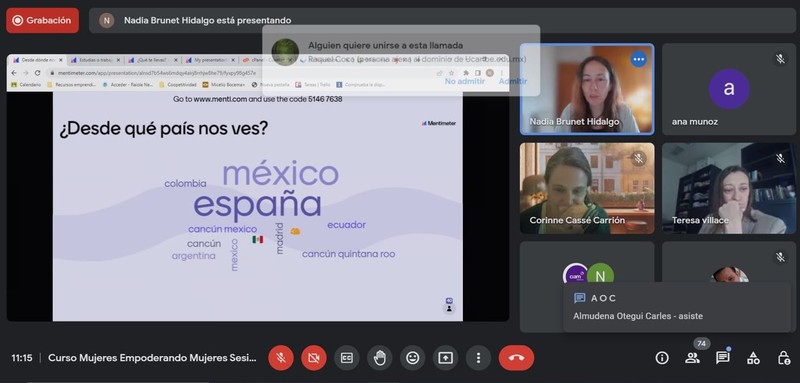This screenshot has height=383, width=800.
Task: Click muted mic icon on Teresa villace tile
Action: click(780, 158)
